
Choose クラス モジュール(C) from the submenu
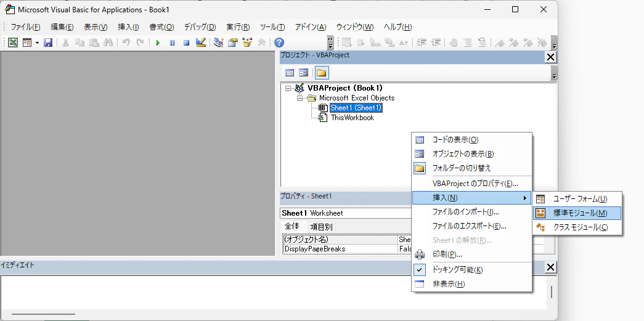(577, 227)
